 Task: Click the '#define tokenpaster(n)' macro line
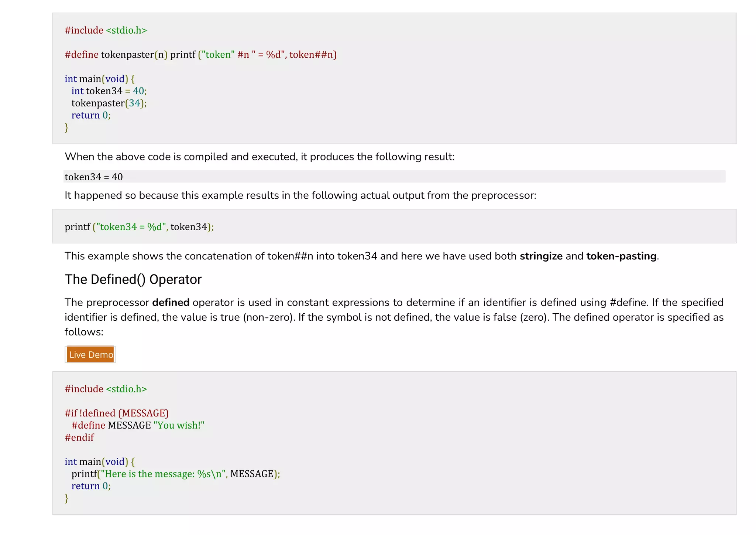click(x=201, y=55)
